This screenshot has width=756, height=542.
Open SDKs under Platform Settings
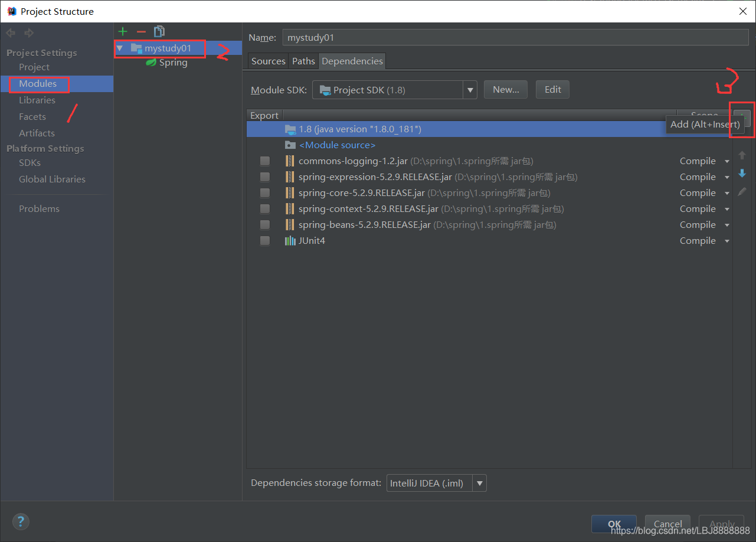(x=30, y=162)
